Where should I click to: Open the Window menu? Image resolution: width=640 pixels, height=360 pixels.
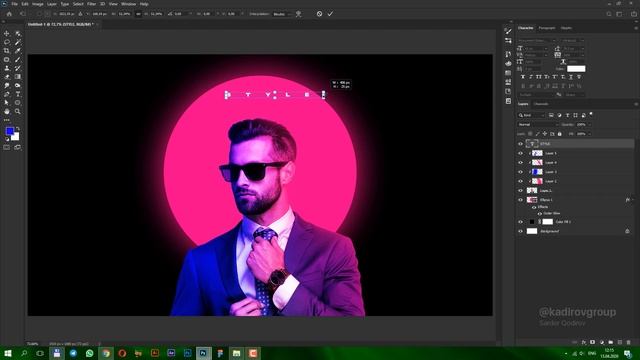point(129,4)
